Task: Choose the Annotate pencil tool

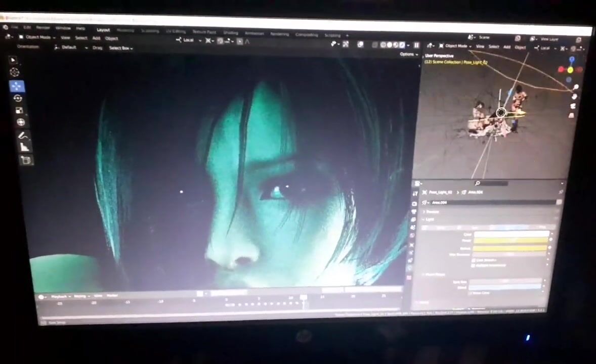Action: [x=22, y=135]
